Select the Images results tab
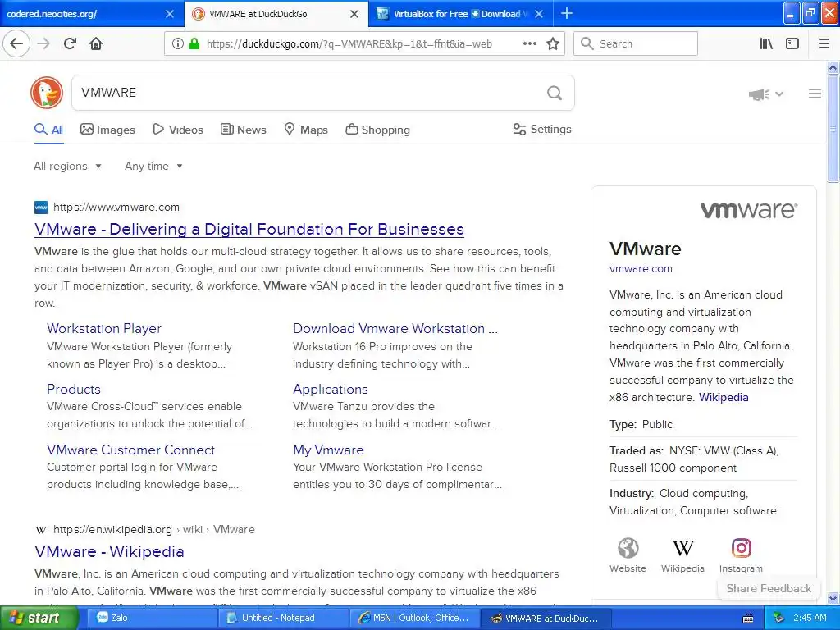 [x=107, y=130]
